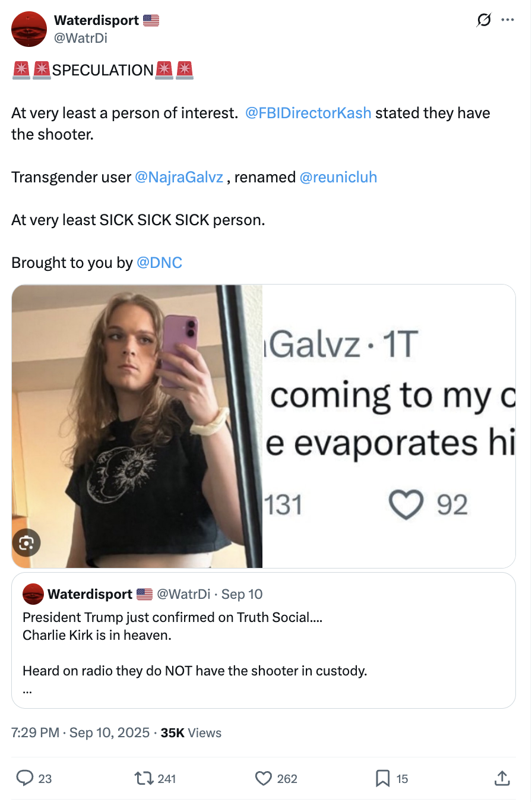Open the mirror selfie image
Image resolution: width=532 pixels, height=802 pixels.
(x=137, y=426)
